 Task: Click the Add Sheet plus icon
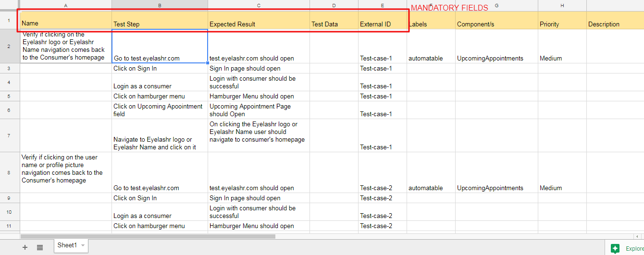(25, 247)
